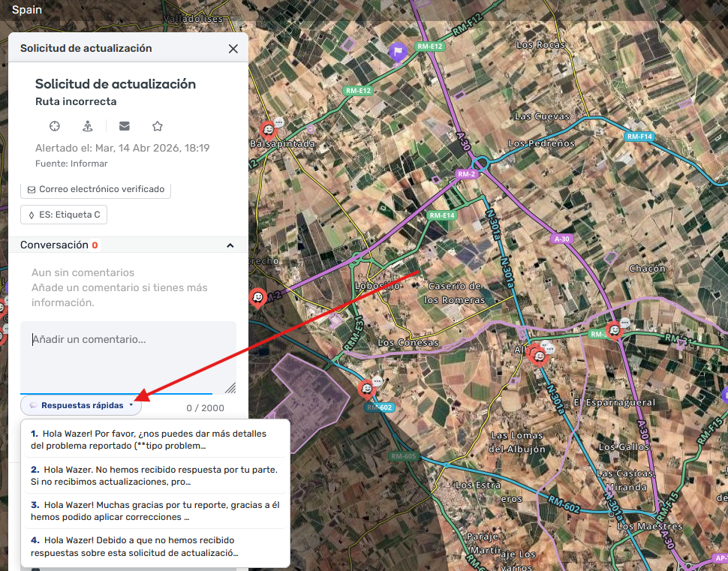Click the comment field resize grip
728x571 pixels.
point(230,388)
